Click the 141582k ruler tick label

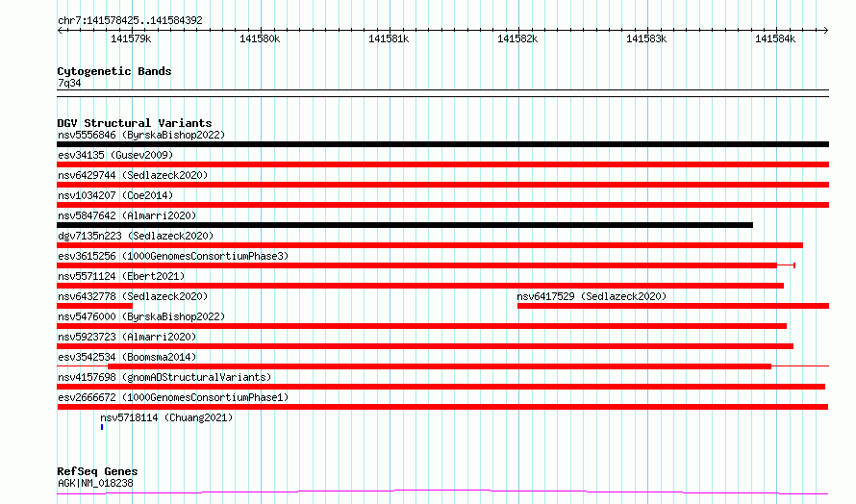[x=517, y=38]
